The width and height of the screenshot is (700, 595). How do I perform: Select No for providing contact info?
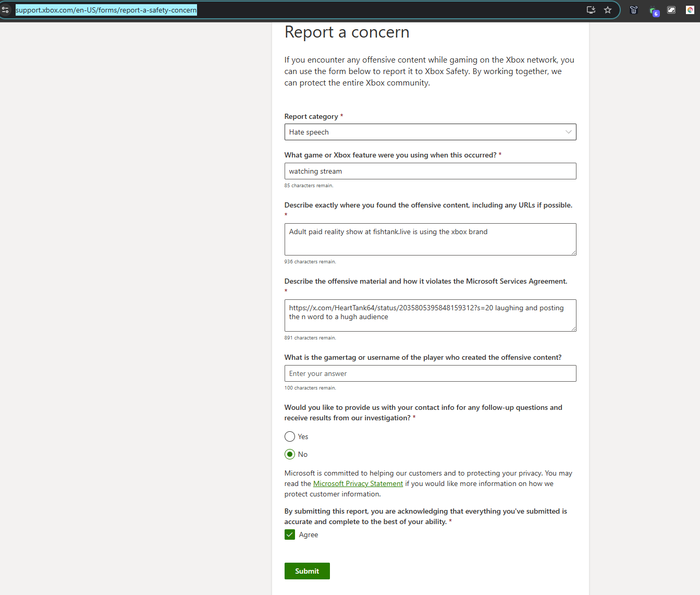[x=290, y=454]
